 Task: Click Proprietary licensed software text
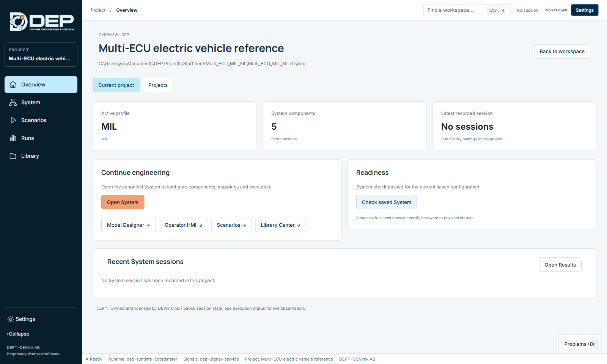pyautogui.click(x=33, y=354)
